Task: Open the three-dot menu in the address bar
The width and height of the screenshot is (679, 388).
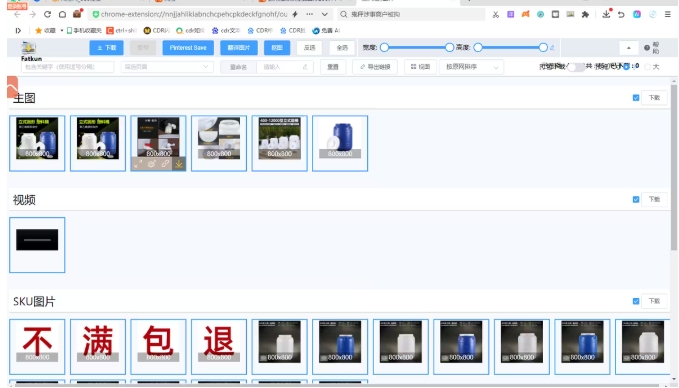Action: 309,14
